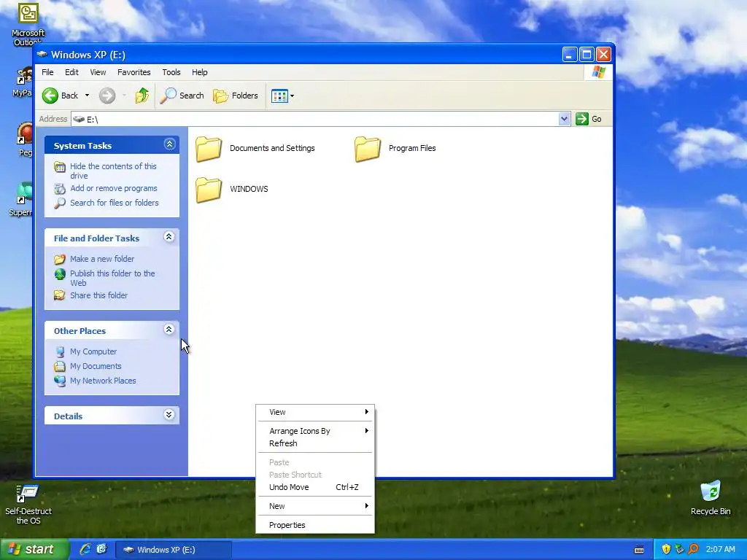Screen dimensions: 747x560
Task: Open the File menu
Action: (47, 72)
